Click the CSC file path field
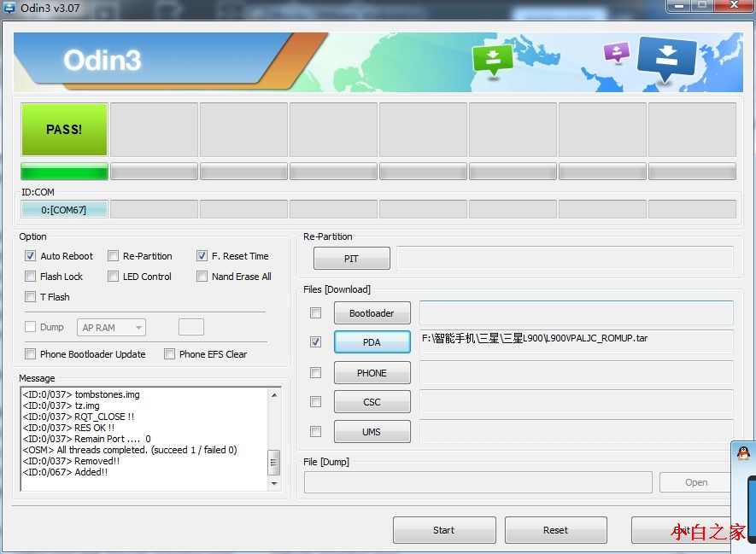This screenshot has height=554, width=756. coord(576,401)
